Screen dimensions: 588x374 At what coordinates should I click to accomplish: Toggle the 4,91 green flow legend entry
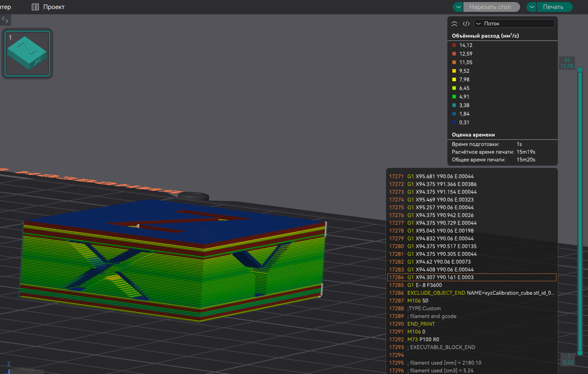click(454, 97)
